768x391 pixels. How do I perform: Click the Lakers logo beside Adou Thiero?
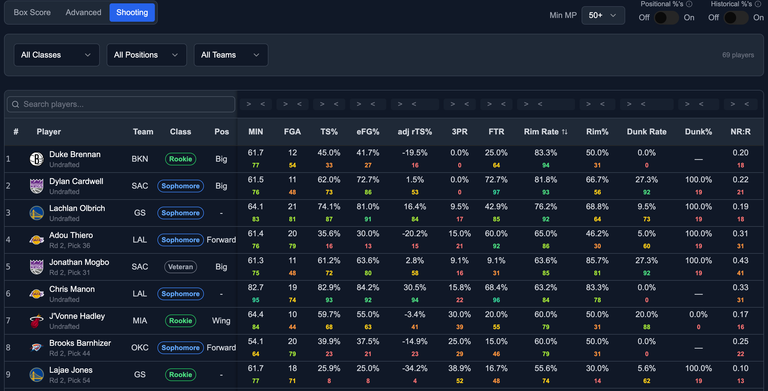tap(37, 240)
